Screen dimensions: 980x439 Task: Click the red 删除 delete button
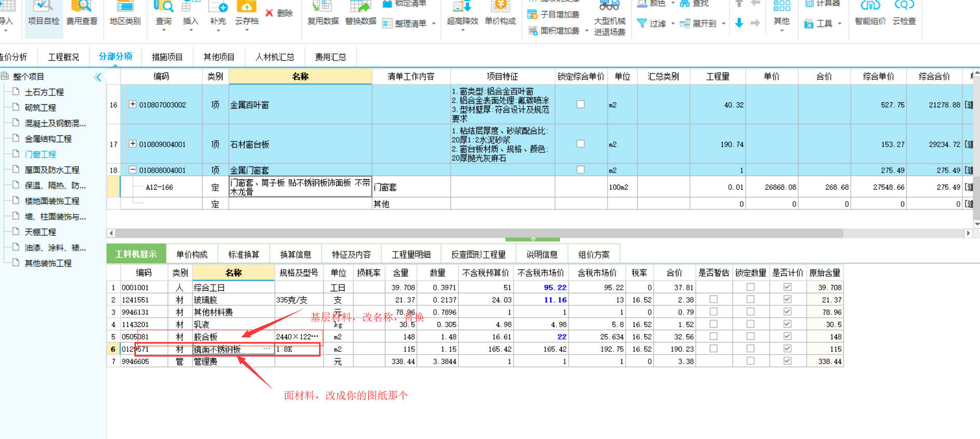click(279, 13)
